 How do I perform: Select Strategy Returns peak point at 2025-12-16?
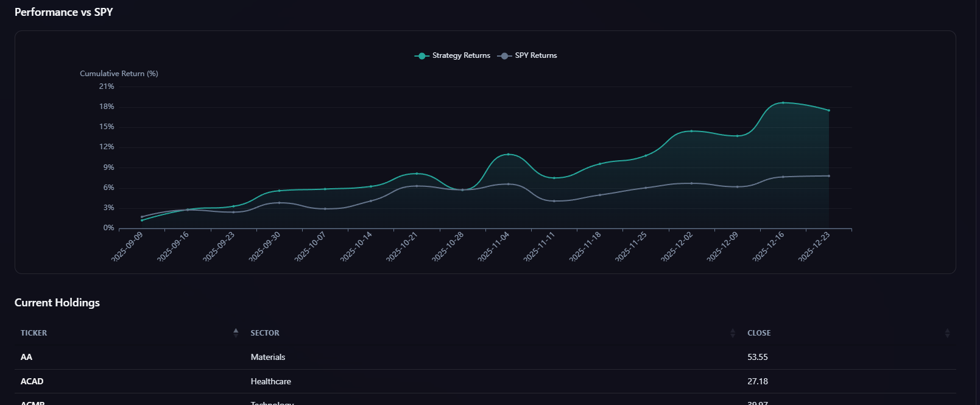[783, 103]
